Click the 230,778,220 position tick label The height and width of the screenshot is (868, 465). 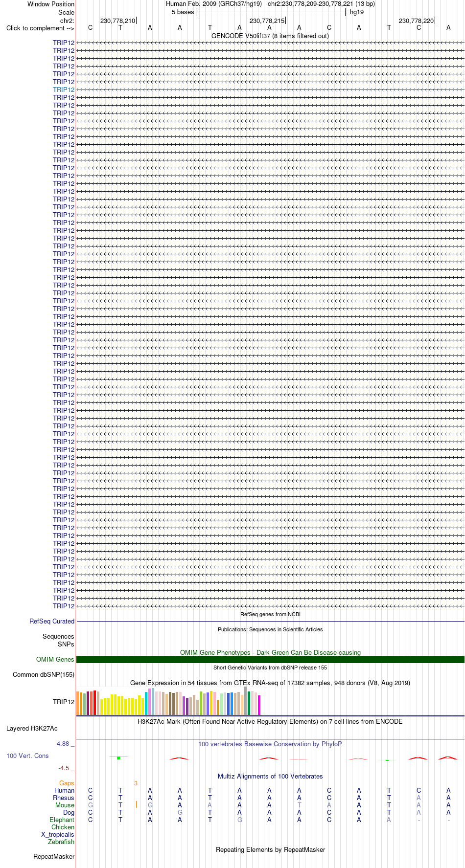click(416, 21)
